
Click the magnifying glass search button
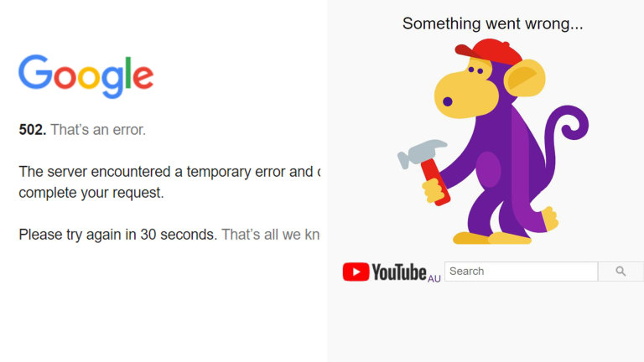coord(621,271)
